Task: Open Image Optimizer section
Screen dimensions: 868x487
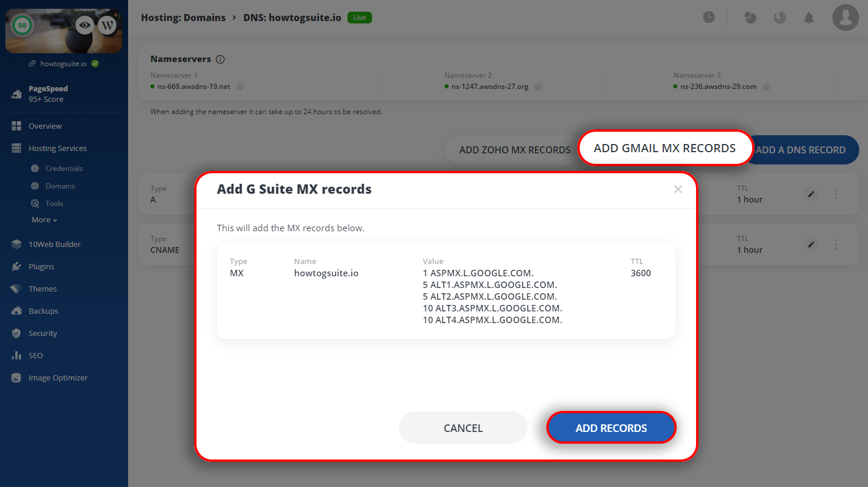Action: [58, 378]
